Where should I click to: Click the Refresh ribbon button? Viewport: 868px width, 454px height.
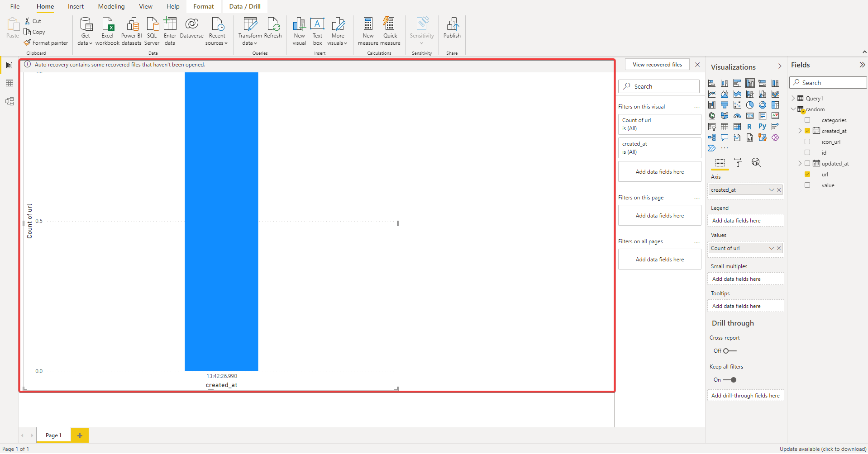[273, 28]
